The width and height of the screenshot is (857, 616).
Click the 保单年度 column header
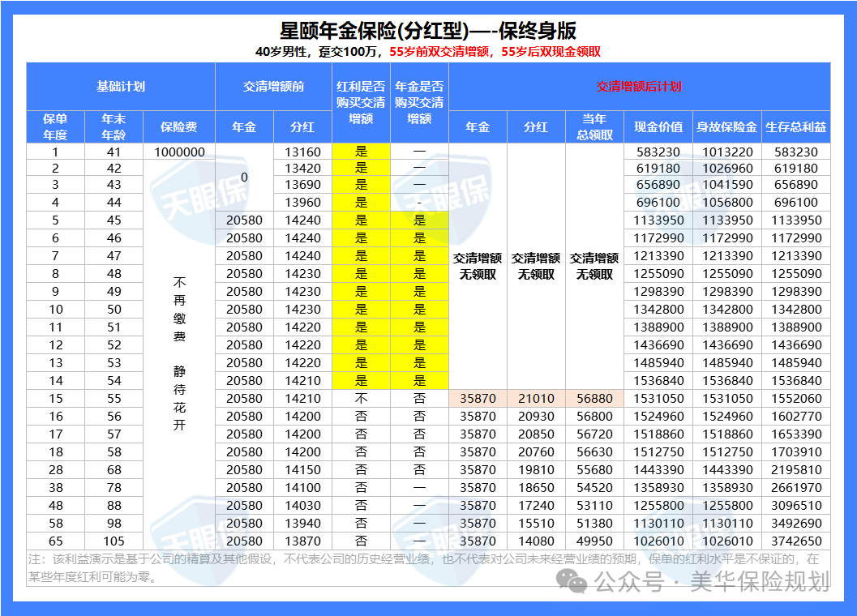point(55,126)
